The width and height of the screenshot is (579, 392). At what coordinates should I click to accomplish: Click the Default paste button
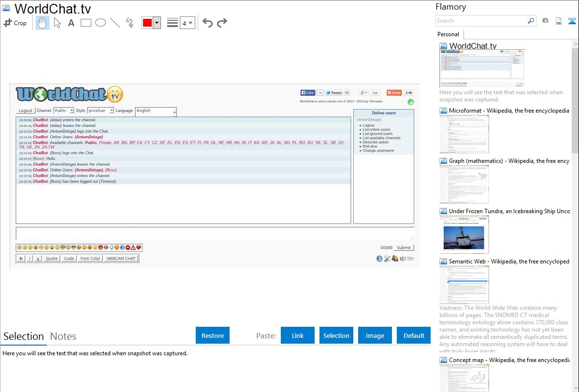click(414, 335)
